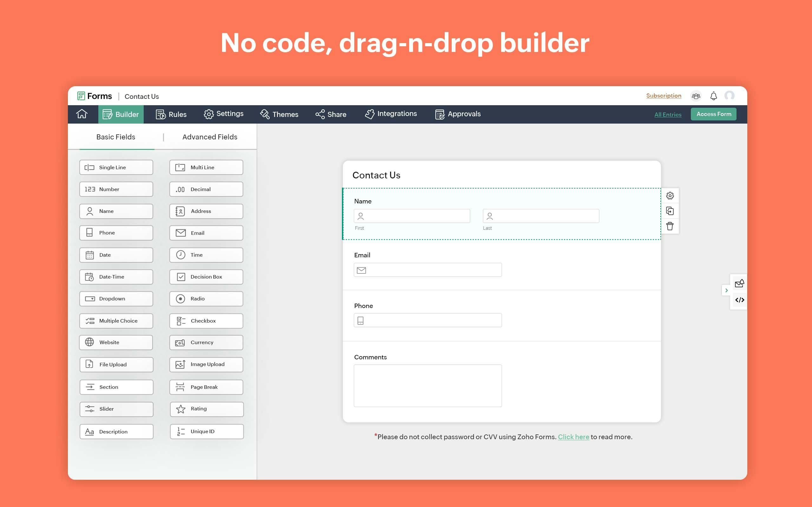Viewport: 812px width, 507px height.
Task: Expand the collapsed side panel chevron
Action: 727,290
